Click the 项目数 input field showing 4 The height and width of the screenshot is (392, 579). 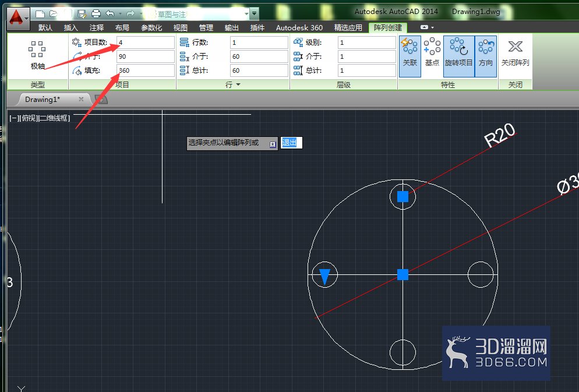[145, 43]
